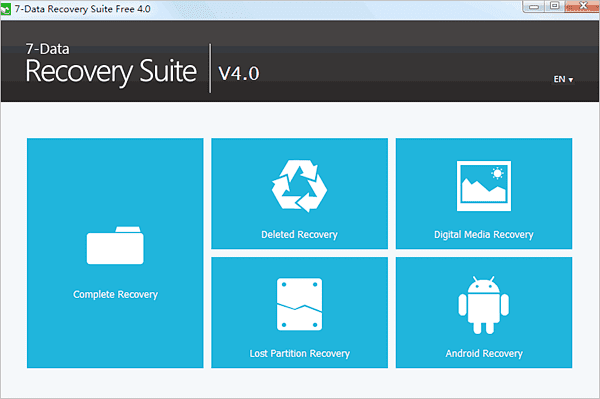This screenshot has height=399, width=600.
Task: Click the recycle arrows icon for Deleted Recovery
Action: pyautogui.click(x=299, y=186)
